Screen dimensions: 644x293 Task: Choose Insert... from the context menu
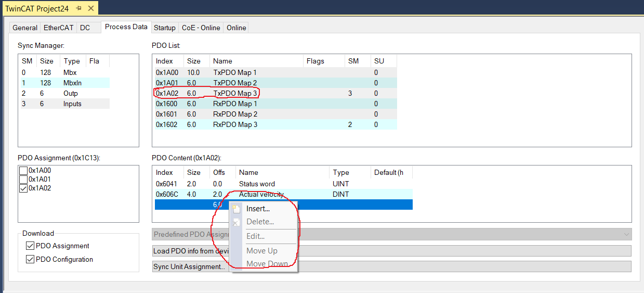tap(258, 209)
